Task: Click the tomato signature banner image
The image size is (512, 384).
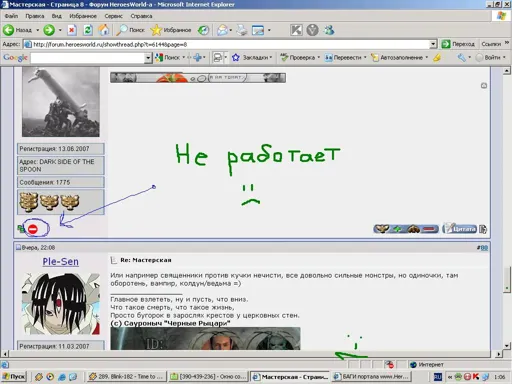Action: [x=198, y=78]
